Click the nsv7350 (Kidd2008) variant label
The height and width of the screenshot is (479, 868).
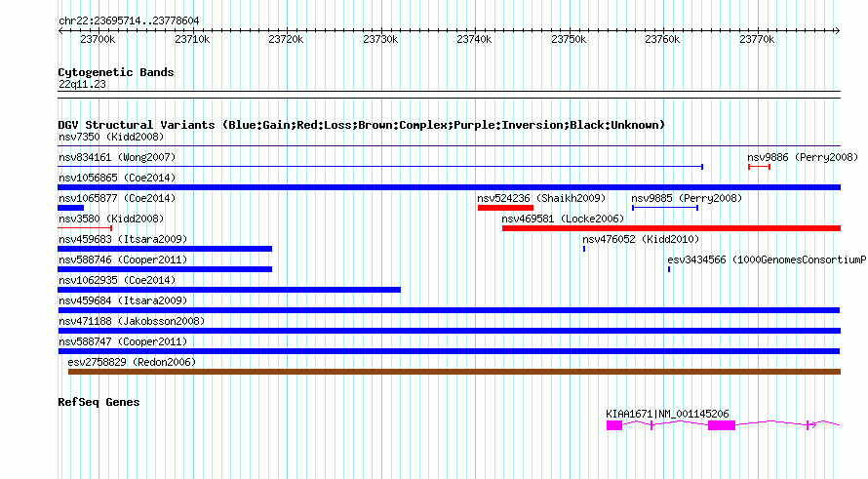click(x=111, y=137)
